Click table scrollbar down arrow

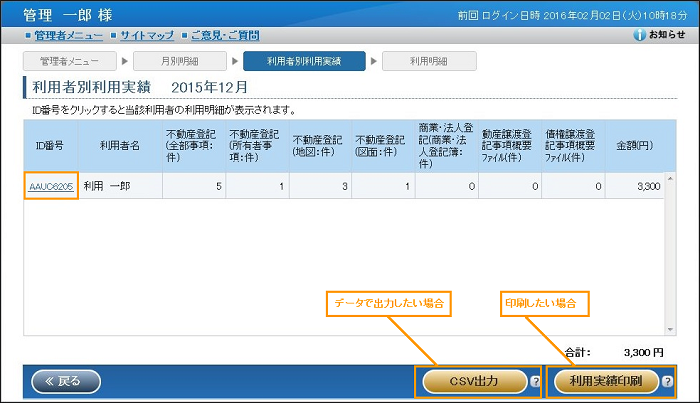click(670, 329)
